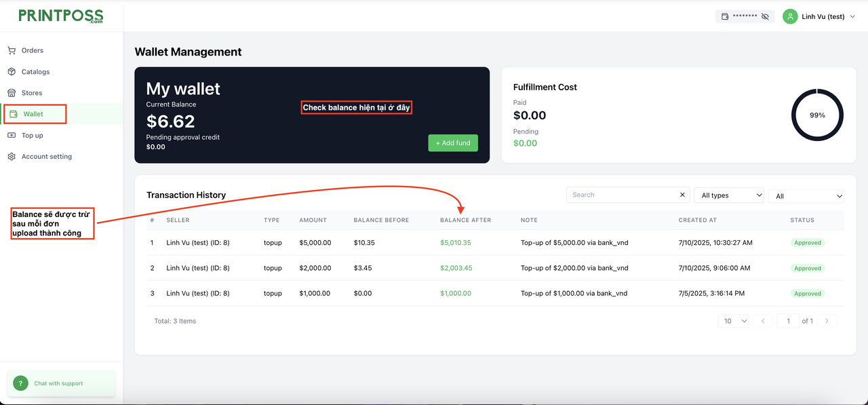
Task: Click the Stores shop icon
Action: (x=12, y=93)
